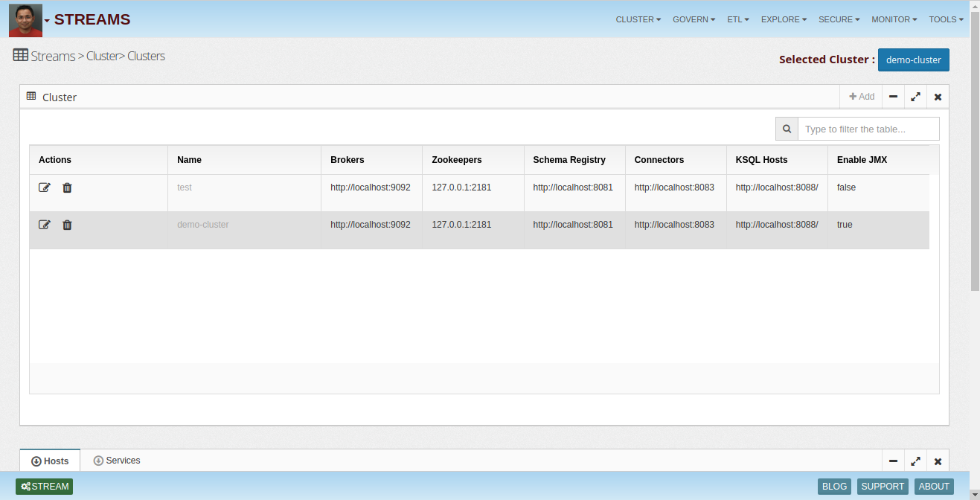This screenshot has height=500, width=980.
Task: Open the CLUSTER dropdown menu
Action: pyautogui.click(x=638, y=19)
